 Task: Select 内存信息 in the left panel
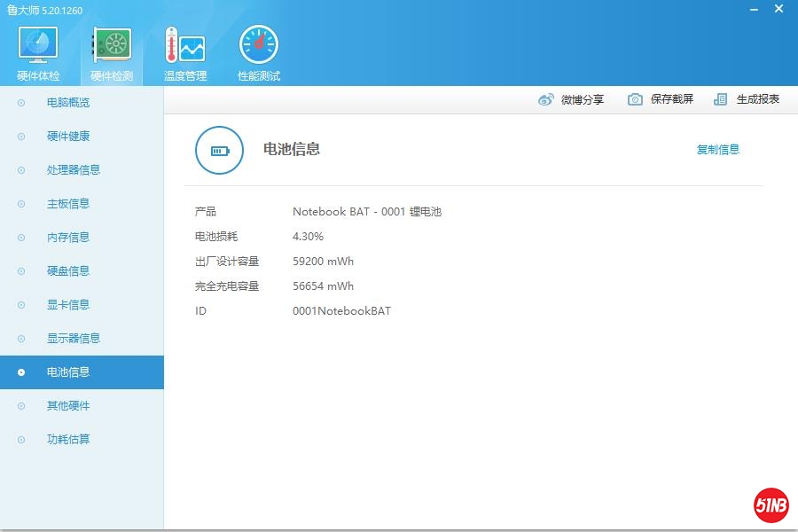click(68, 238)
